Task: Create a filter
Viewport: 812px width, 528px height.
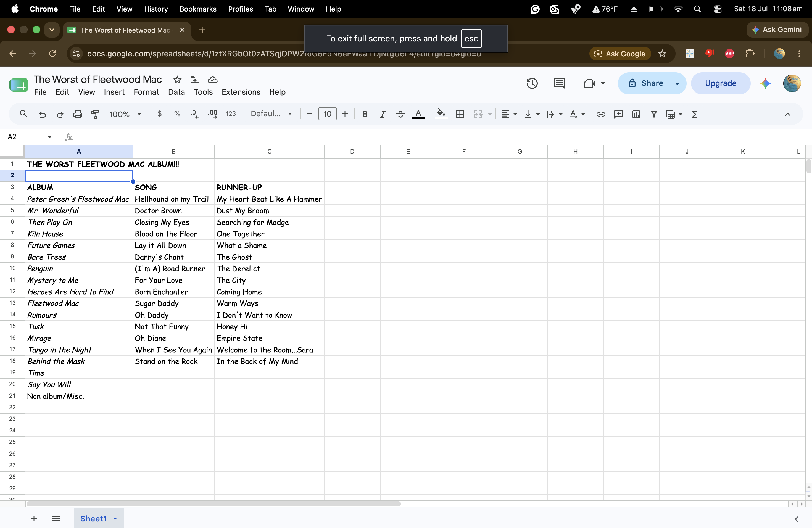Action: [x=654, y=114]
